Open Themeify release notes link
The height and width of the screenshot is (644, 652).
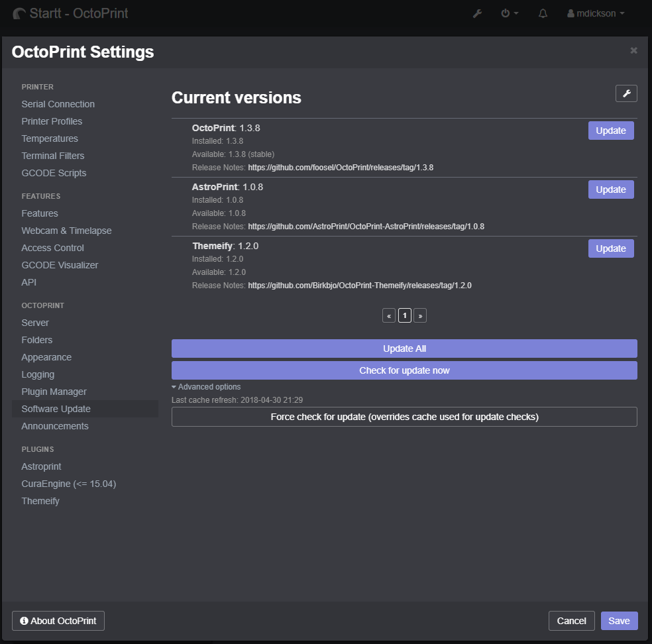360,286
